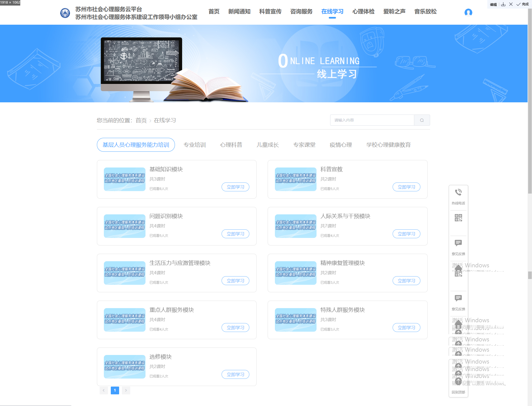Click the next page arrow in pagination
Screen dimensions: 532x406
(x=126, y=390)
